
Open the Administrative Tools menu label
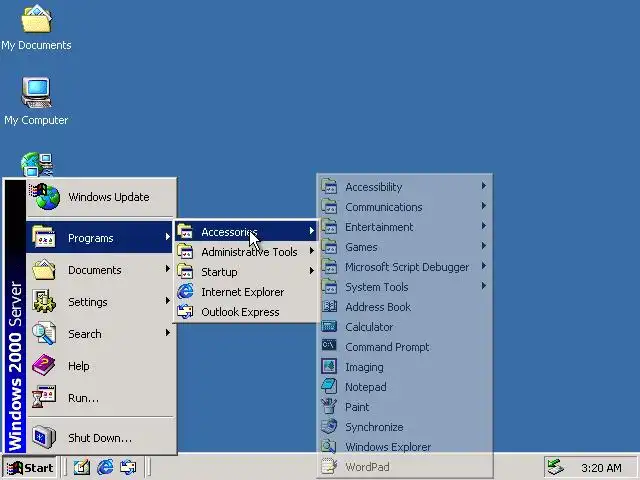249,252
